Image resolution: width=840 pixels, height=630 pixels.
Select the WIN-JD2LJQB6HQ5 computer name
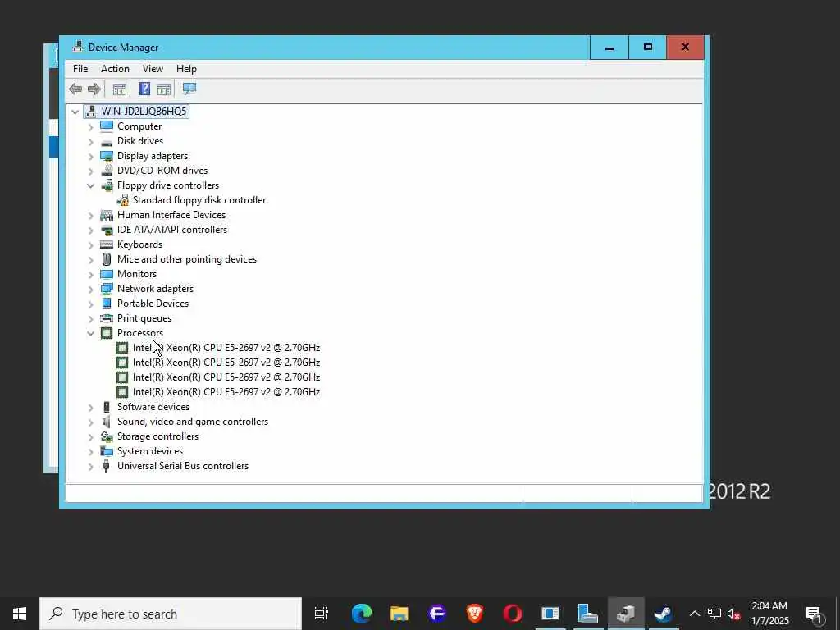[144, 111]
